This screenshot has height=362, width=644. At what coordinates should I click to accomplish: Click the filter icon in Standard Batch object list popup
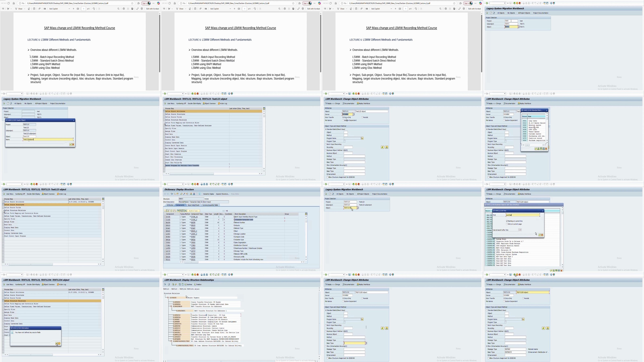click(541, 149)
